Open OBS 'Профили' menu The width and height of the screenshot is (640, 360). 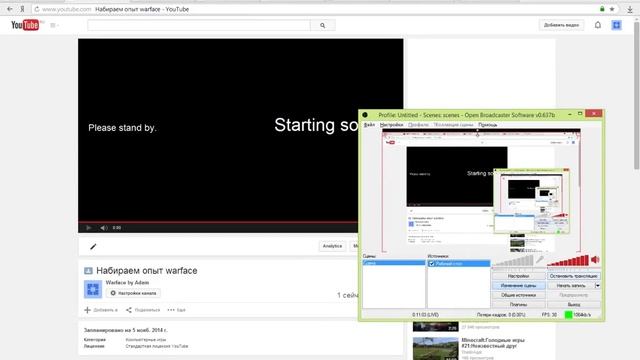(x=418, y=125)
